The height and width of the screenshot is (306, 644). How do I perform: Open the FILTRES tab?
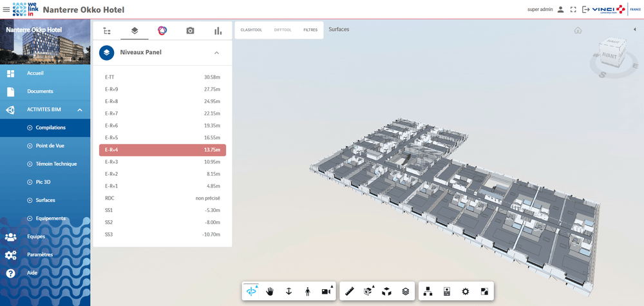click(310, 30)
